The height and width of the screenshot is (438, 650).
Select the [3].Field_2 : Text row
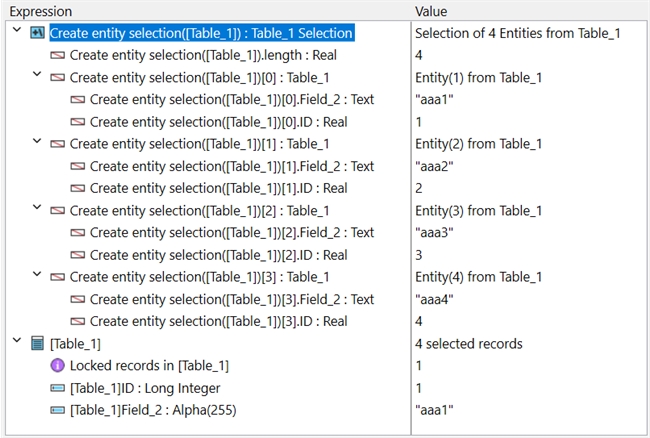pyautogui.click(x=232, y=299)
